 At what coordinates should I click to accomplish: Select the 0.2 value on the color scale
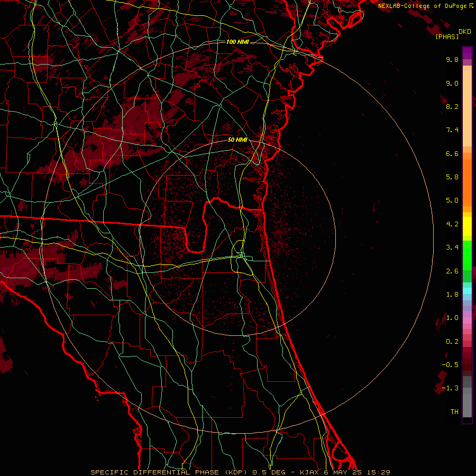[452, 342]
